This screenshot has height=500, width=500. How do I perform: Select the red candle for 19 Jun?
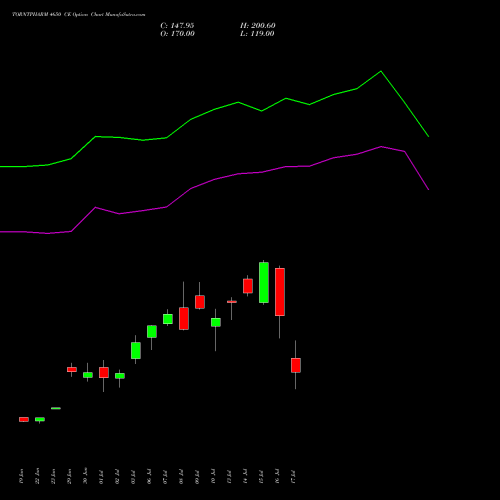click(x=24, y=419)
